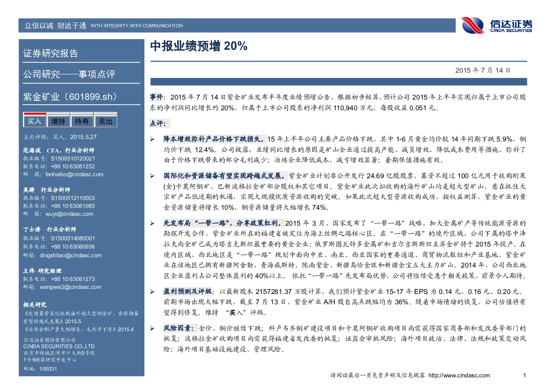Click license number S1500510120021
555x392 pixels.
(73, 158)
